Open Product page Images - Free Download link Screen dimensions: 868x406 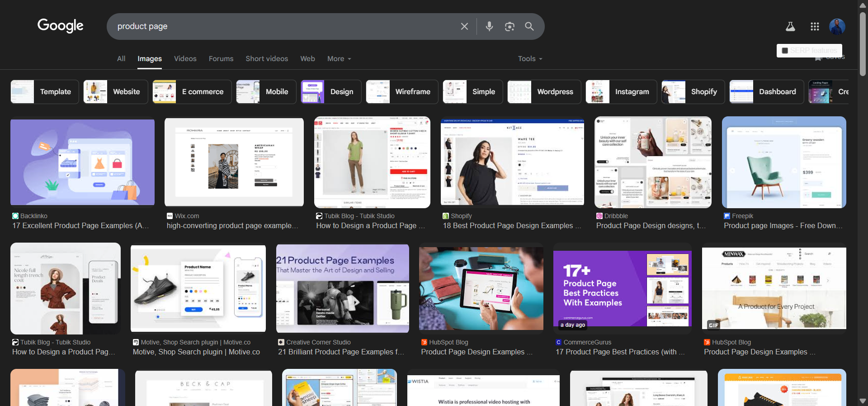click(783, 225)
